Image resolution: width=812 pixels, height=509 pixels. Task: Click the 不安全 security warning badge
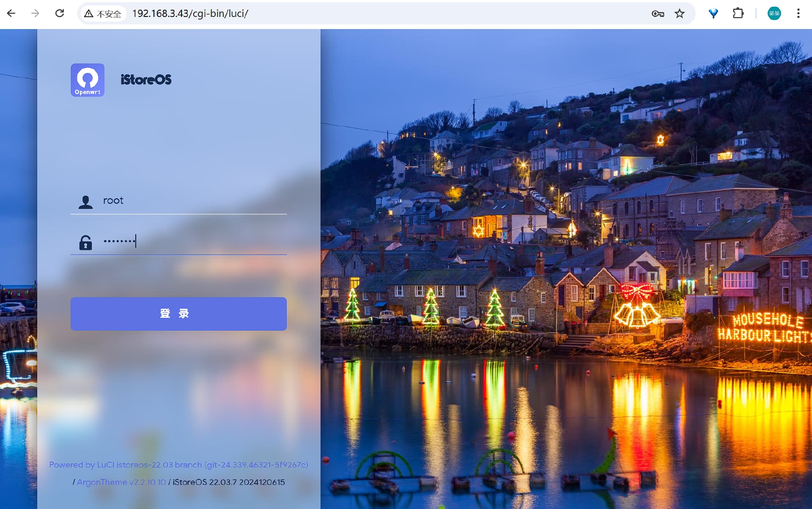coord(103,14)
